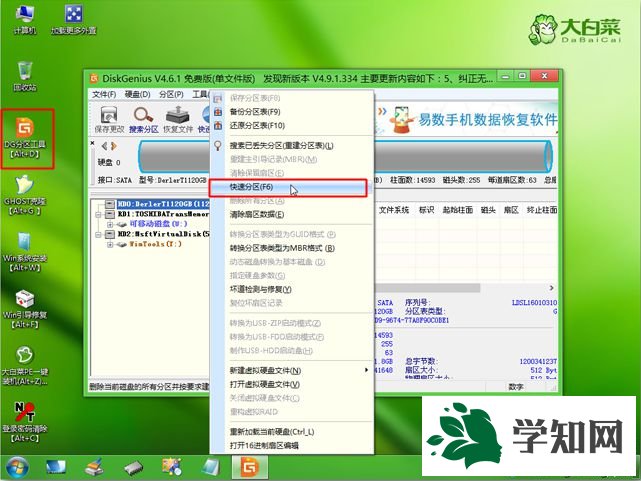Choose 备份分区表(F9)

tap(255, 112)
